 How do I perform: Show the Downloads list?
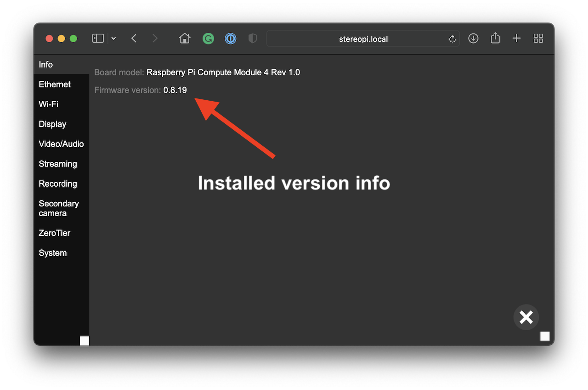(x=473, y=39)
